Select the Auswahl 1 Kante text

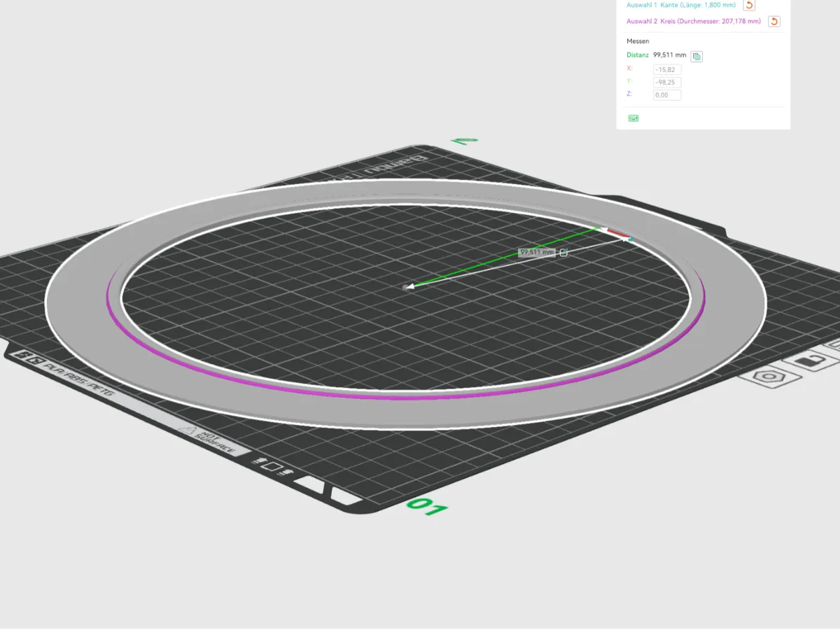tap(681, 5)
